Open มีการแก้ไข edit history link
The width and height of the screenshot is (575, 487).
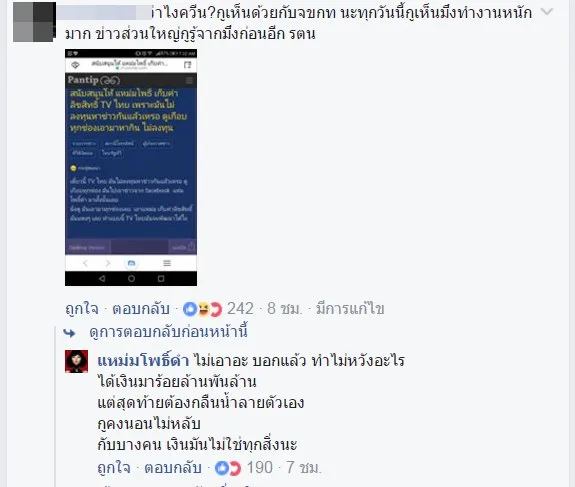pos(350,309)
